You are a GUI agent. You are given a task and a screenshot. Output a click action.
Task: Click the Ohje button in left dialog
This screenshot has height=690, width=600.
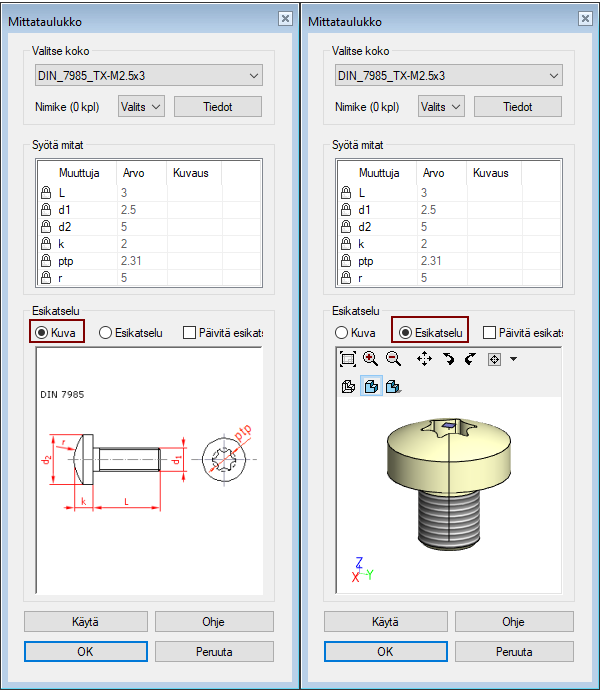pyautogui.click(x=213, y=621)
